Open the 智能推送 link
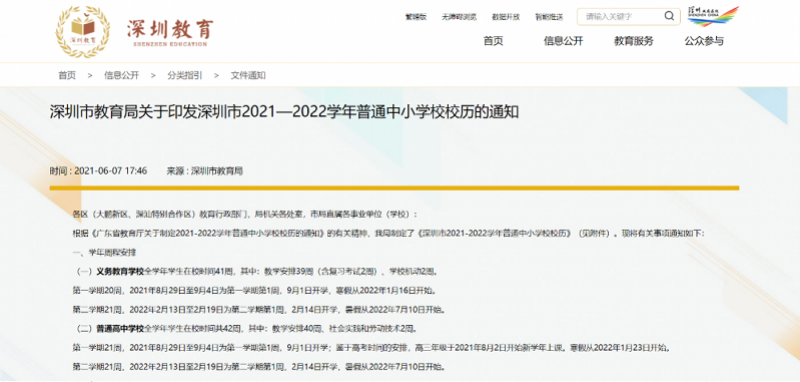This screenshot has height=382, width=800. tap(549, 17)
